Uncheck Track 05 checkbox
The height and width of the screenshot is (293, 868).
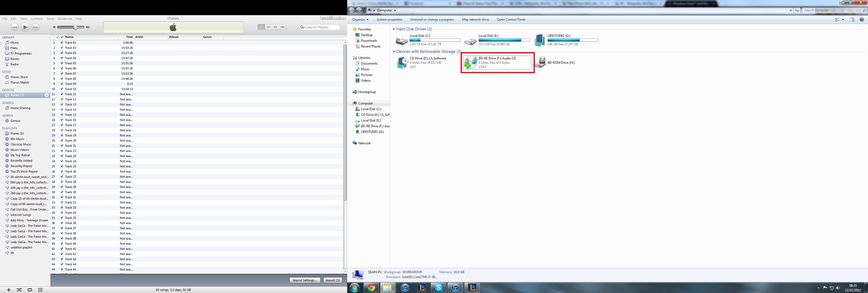(x=62, y=63)
